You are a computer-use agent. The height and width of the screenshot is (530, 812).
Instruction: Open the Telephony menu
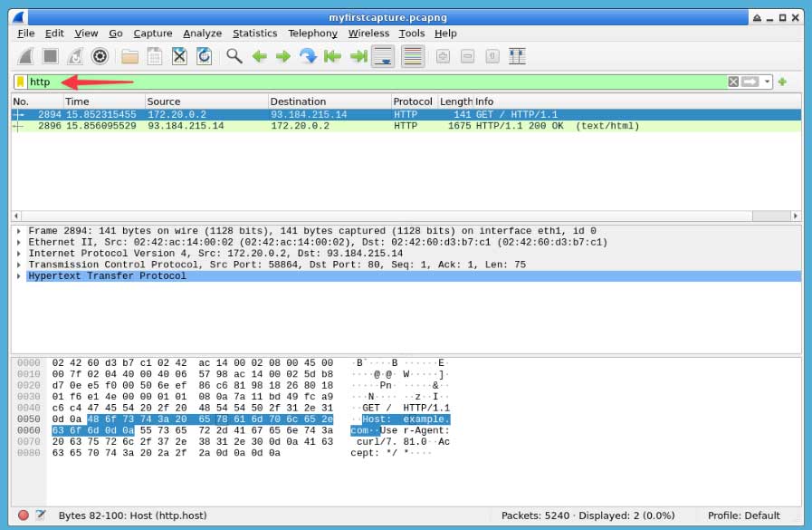[313, 34]
